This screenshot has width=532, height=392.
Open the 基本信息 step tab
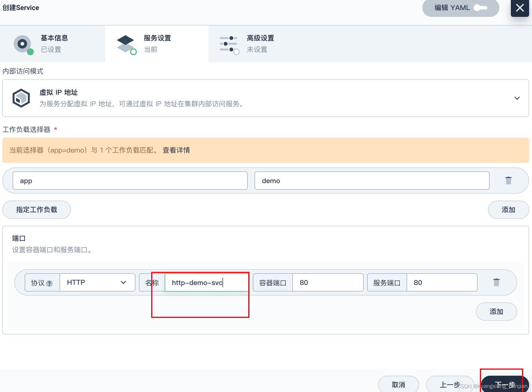click(x=53, y=43)
